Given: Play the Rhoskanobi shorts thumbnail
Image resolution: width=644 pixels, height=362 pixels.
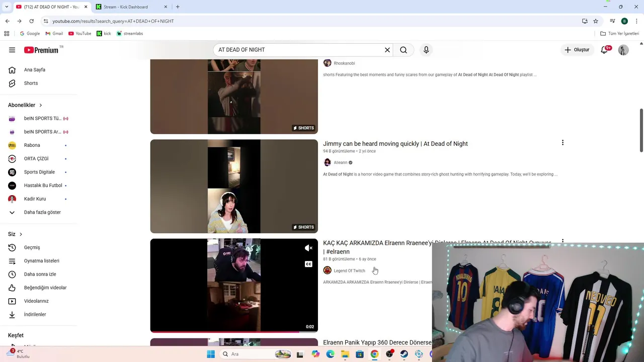Looking at the screenshot, I should coord(234,97).
